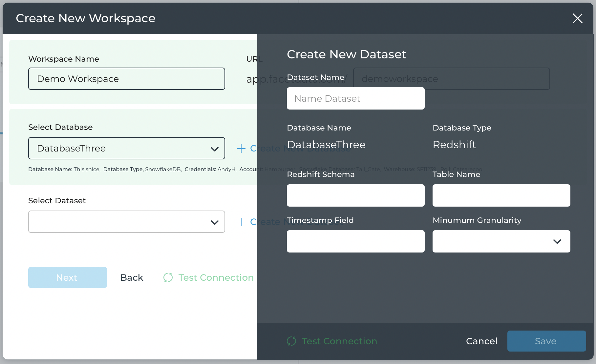596x364 pixels.
Task: Cancel creating the dataset
Action: tap(481, 341)
